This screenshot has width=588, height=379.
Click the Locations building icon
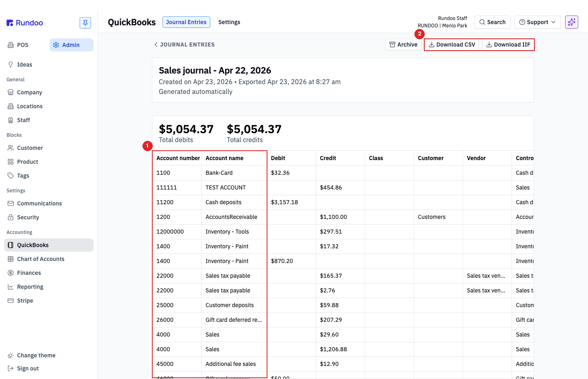pyautogui.click(x=11, y=106)
